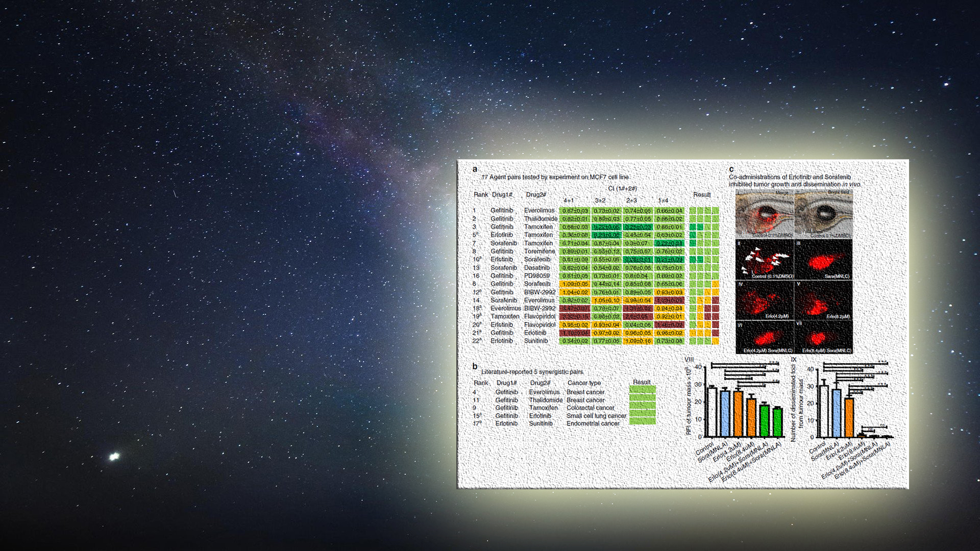Click the '1+4' column header
Screen dimensions: 980x551
(663, 201)
